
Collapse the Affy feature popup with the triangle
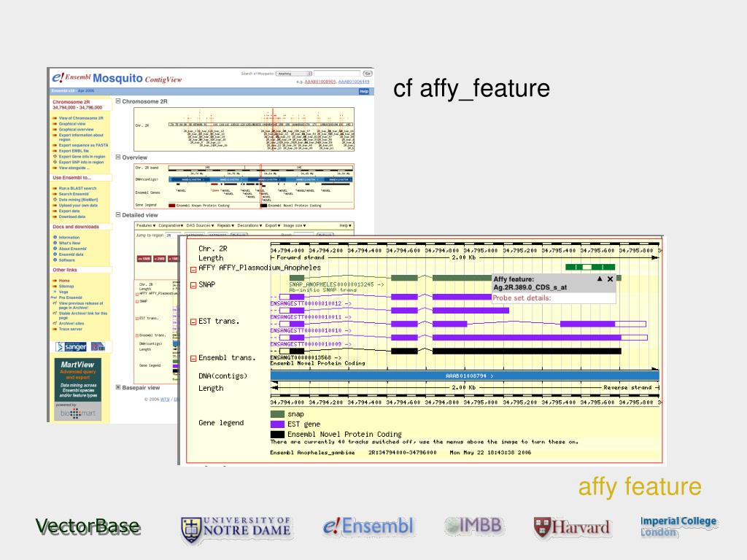coord(600,279)
